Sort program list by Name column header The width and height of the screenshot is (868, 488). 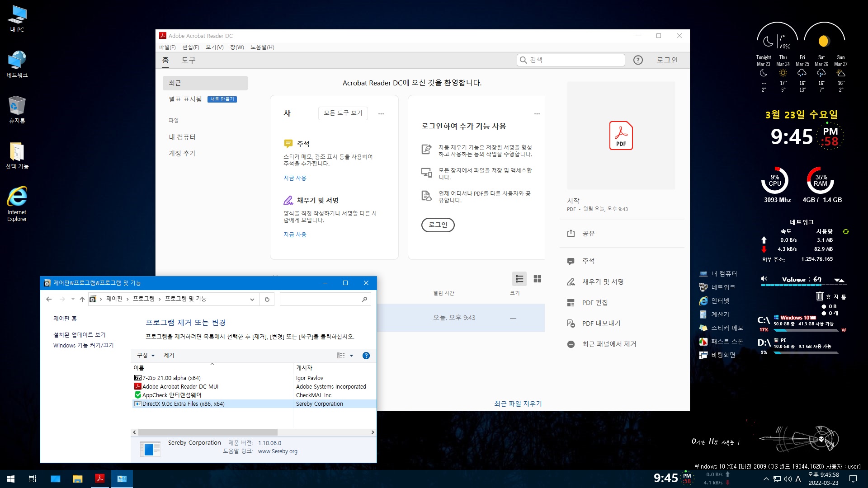[x=212, y=368]
